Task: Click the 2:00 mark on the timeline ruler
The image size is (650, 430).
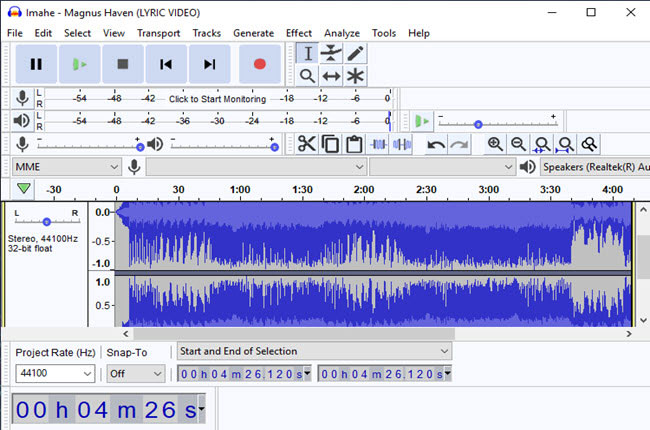Action: pyautogui.click(x=363, y=189)
